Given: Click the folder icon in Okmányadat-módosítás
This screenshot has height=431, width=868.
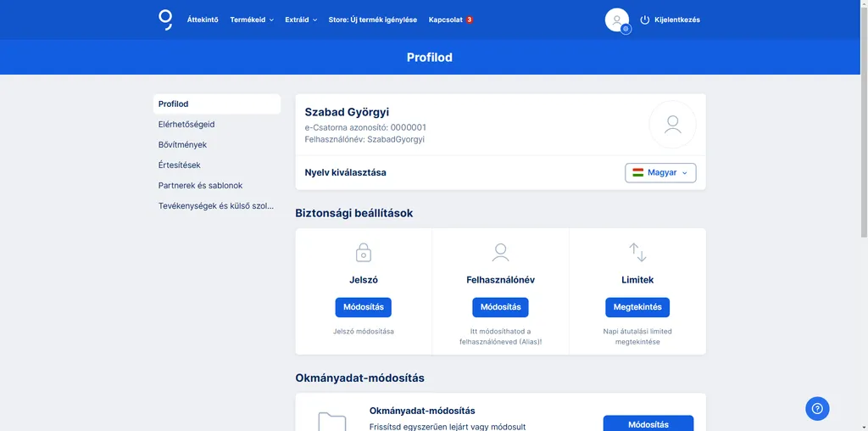Looking at the screenshot, I should click(x=331, y=421).
